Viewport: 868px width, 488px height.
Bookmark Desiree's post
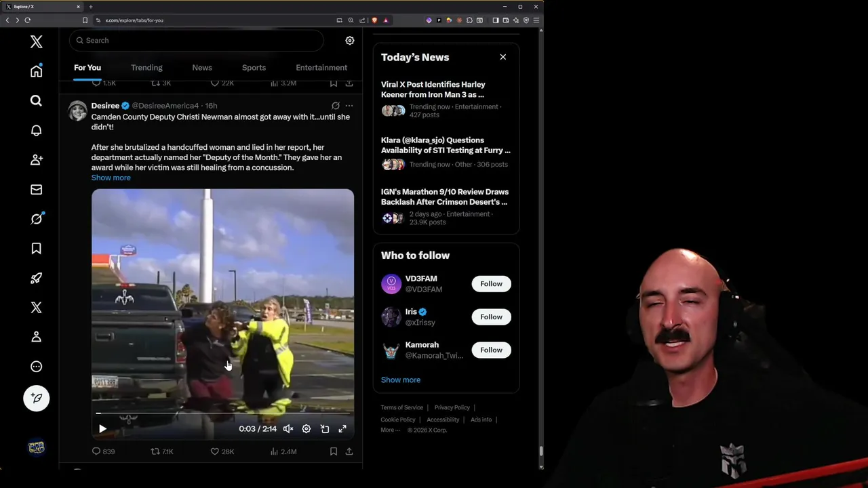coord(333,451)
